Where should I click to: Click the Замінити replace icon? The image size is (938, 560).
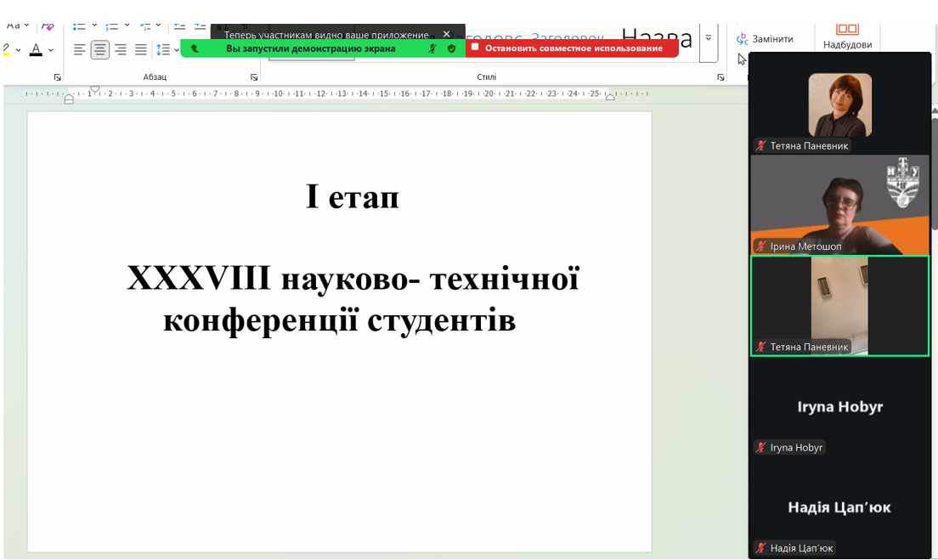tap(743, 38)
